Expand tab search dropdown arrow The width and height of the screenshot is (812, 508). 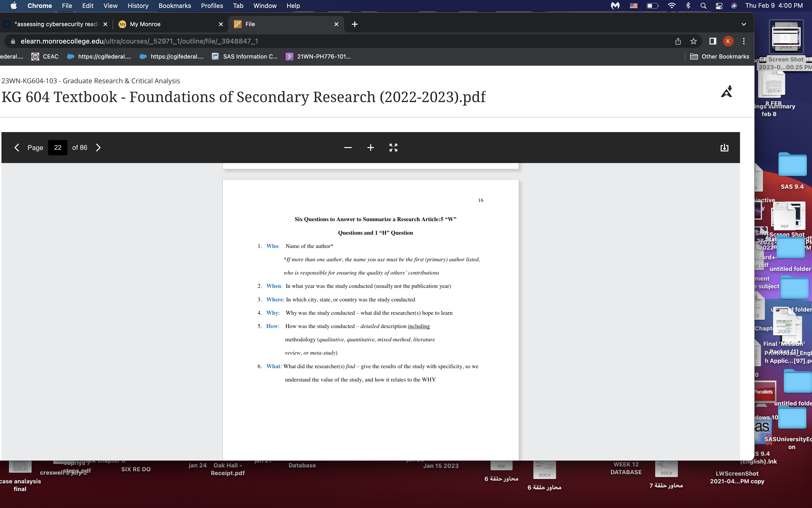point(744,24)
